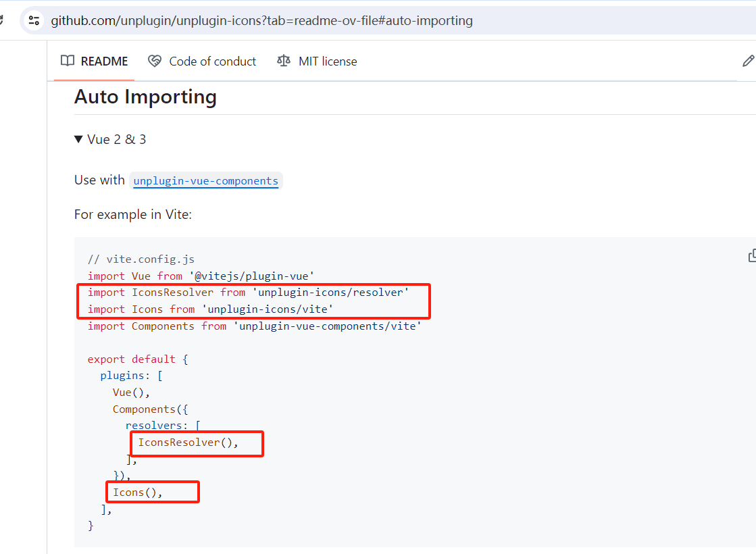Click the 'IconsResolver(),' call in code

(x=188, y=443)
